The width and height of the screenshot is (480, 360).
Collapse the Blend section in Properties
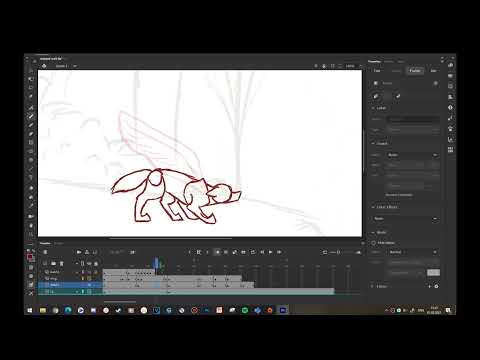[373, 232]
